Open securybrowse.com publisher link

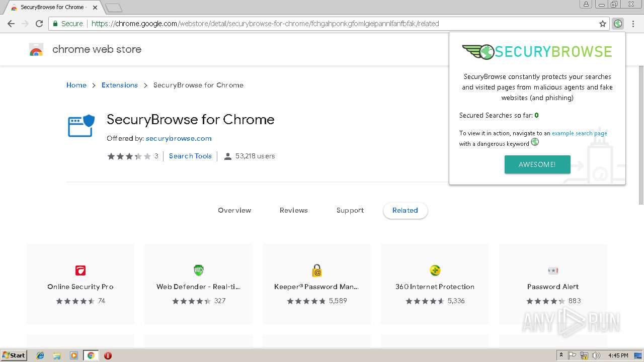tap(179, 138)
